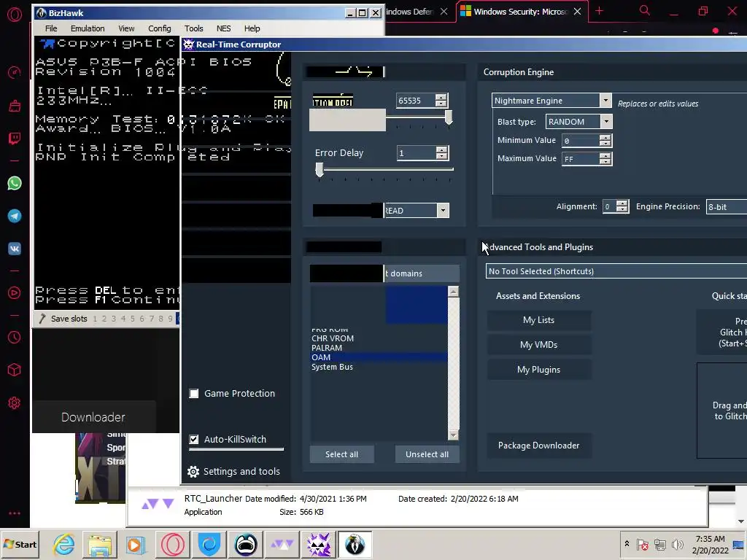The width and height of the screenshot is (747, 560).
Task: Click the intensity slider handle
Action: (x=449, y=117)
